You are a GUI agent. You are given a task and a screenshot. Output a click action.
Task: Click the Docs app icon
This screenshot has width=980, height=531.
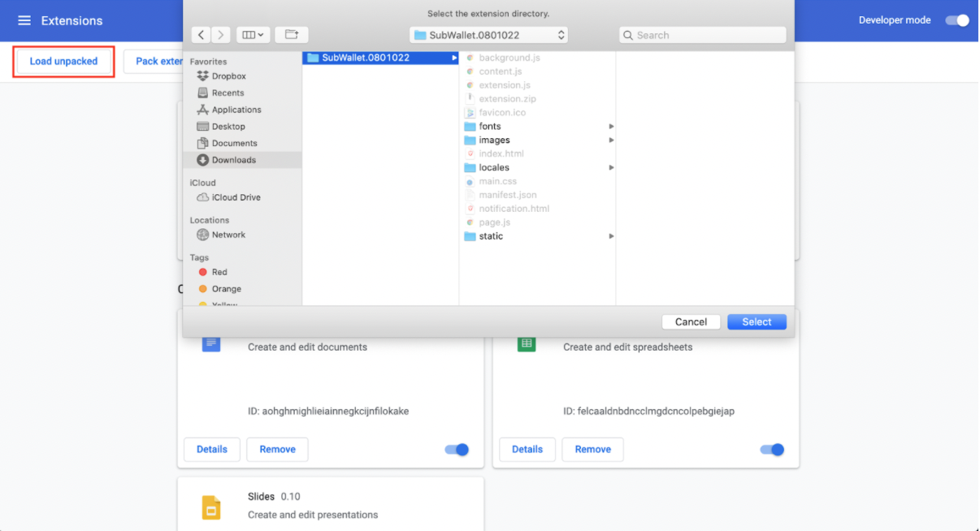click(x=211, y=343)
